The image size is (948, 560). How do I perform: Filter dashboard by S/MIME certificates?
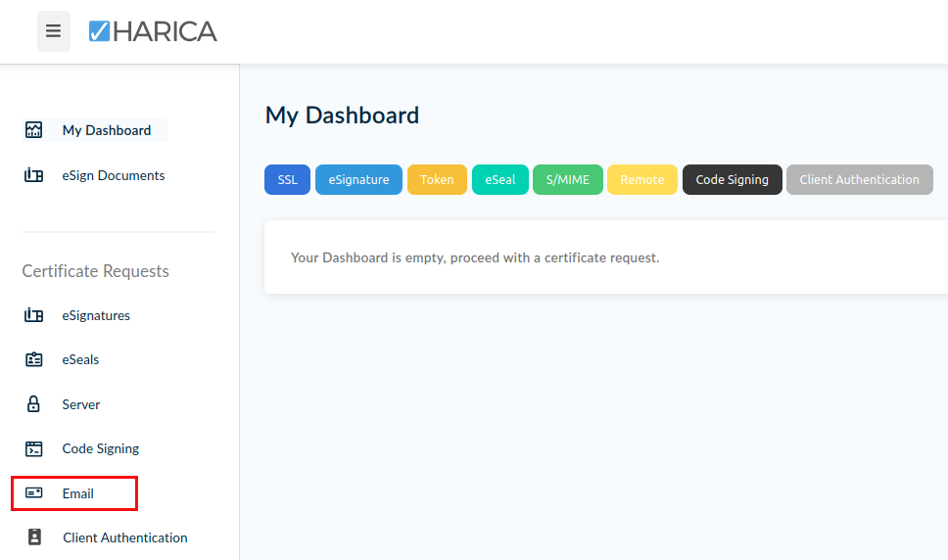coord(567,179)
